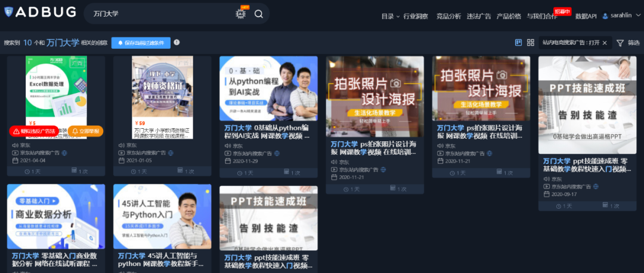Click calendar icon beside 2020-11-29
644x273 pixels.
pyautogui.click(x=228, y=160)
